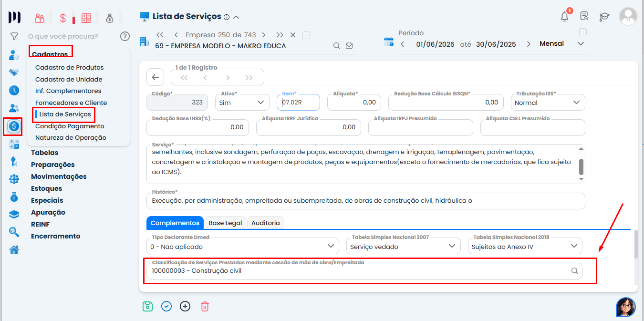This screenshot has height=321, width=644.
Task: Click the red trash delete icon
Action: (205, 306)
